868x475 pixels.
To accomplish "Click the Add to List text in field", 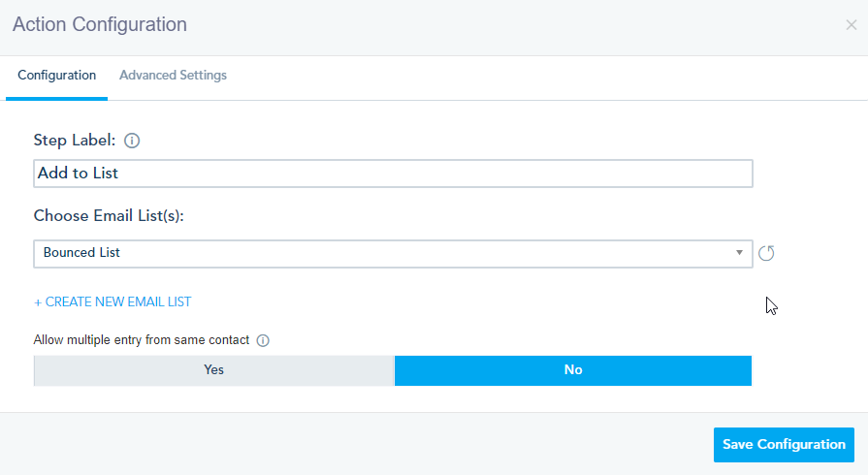I will point(78,174).
